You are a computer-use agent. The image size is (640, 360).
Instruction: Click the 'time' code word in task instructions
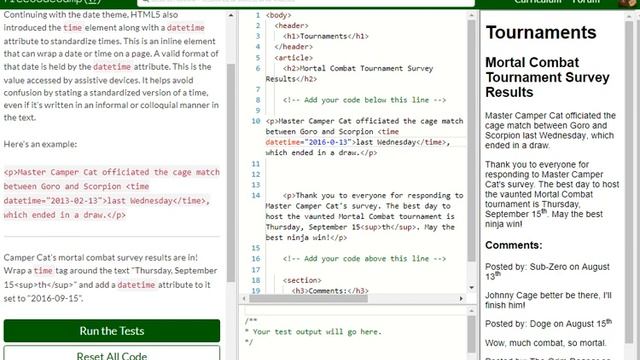43,271
